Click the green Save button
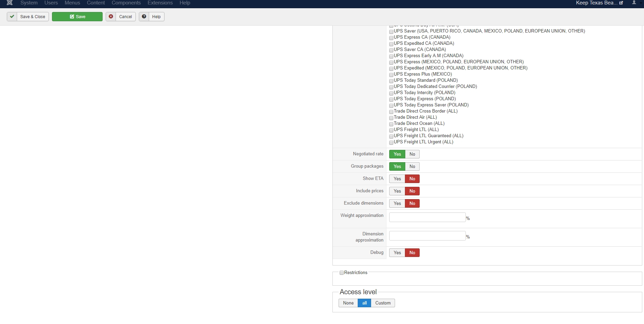Screen dimensions: 644x324 [77, 17]
